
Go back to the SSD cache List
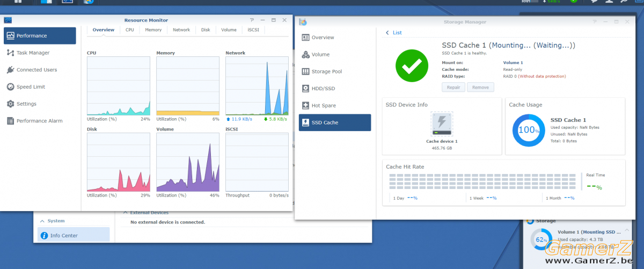[394, 33]
